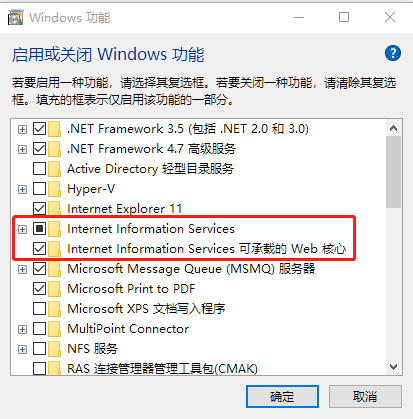Uncheck Internet Explorer 11 checkbox

39,209
